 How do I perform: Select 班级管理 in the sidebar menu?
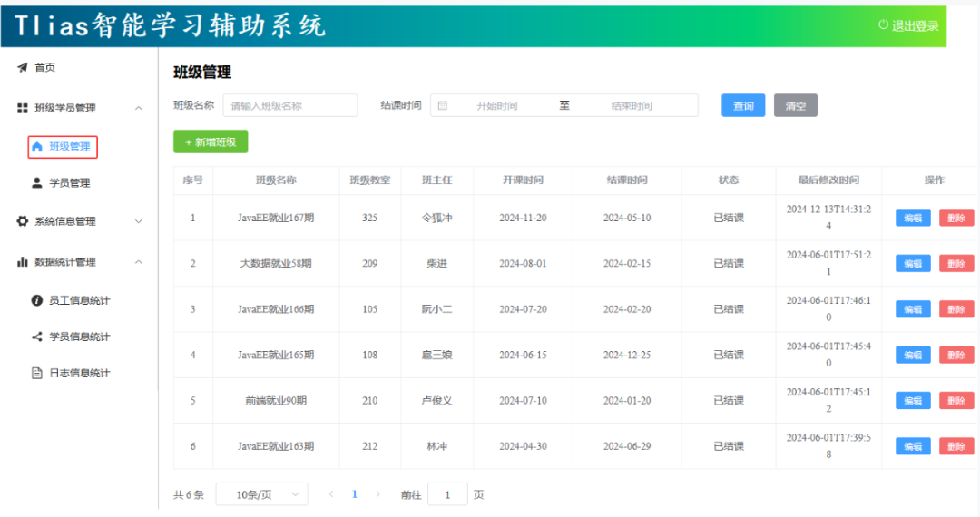63,146
